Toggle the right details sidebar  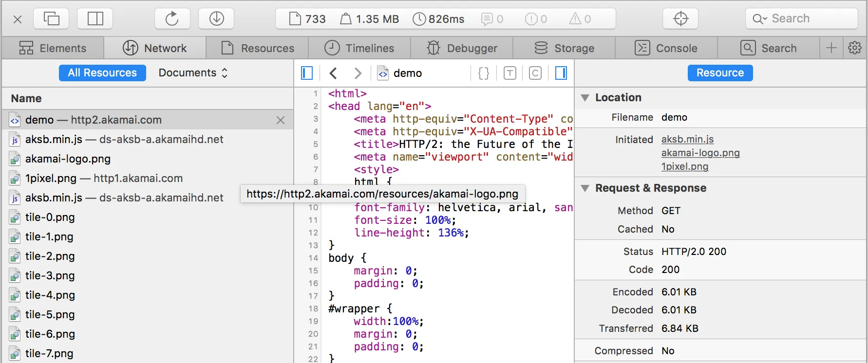point(561,73)
